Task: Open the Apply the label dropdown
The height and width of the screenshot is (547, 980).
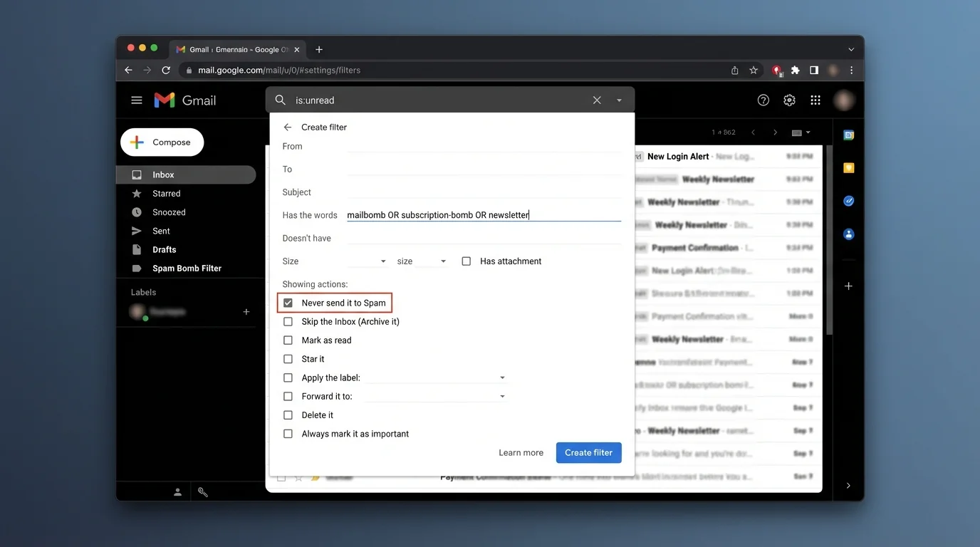Action: (x=502, y=377)
